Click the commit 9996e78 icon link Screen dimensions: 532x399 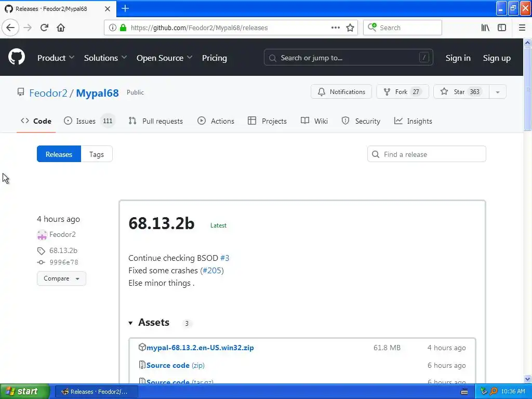(x=41, y=262)
